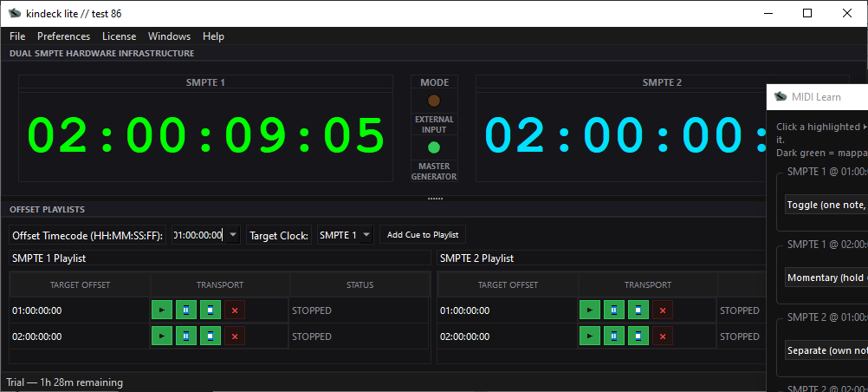Play the SMPTE 1 Playlist 02:00:00:00 cue
This screenshot has width=868, height=392.
point(162,336)
